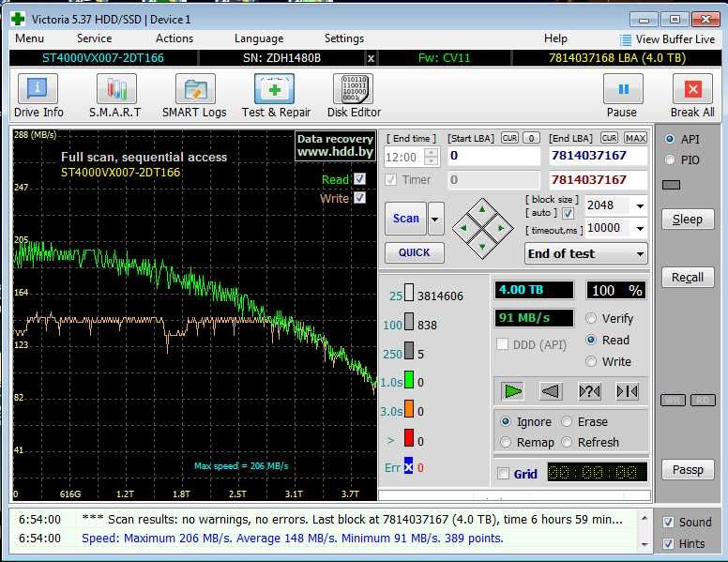The width and height of the screenshot is (728, 562).
Task: Click the Sleep button
Action: pyautogui.click(x=687, y=220)
